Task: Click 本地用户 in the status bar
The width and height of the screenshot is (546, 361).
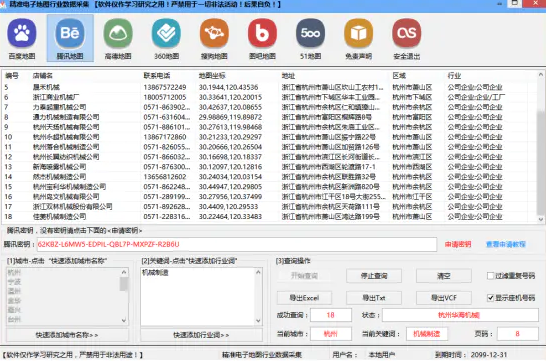Action: coord(382,355)
